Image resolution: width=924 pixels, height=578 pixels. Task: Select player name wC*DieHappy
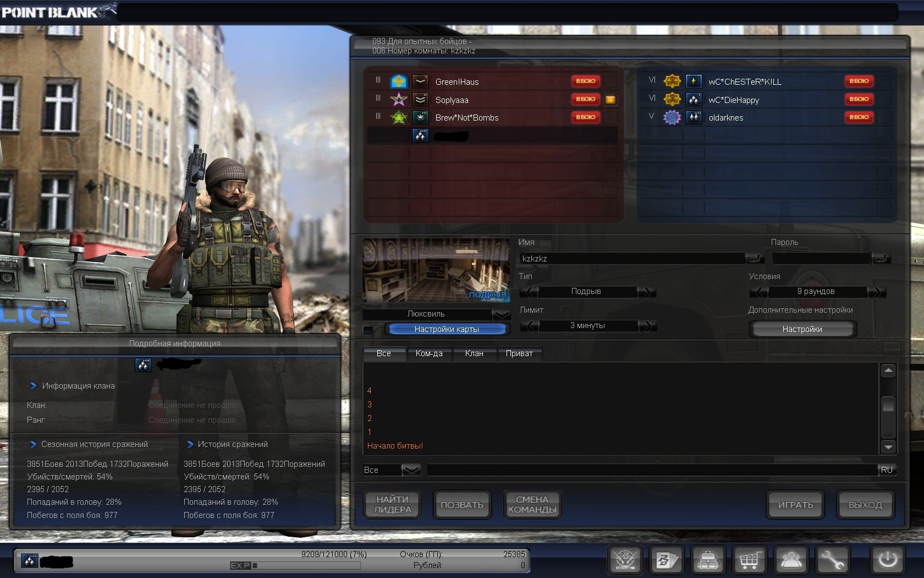[734, 100]
